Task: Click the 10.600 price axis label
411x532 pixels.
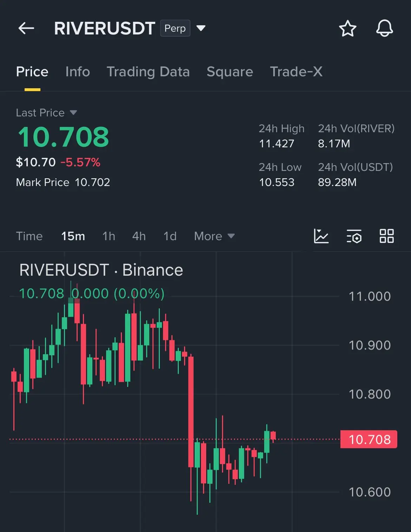Action: tap(370, 492)
